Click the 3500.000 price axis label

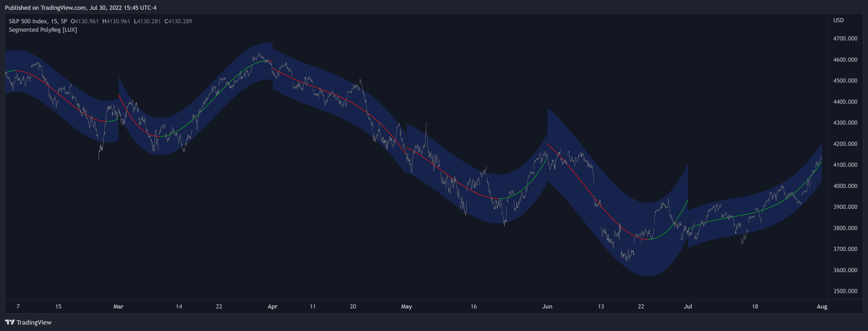[x=845, y=291]
